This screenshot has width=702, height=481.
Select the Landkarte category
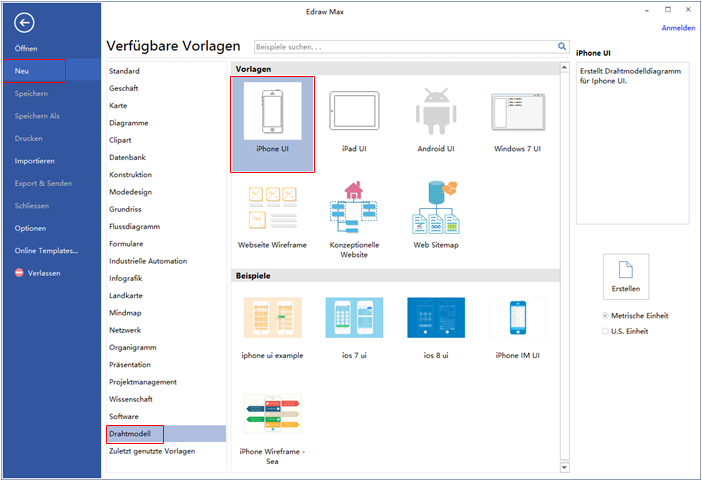[126, 296]
